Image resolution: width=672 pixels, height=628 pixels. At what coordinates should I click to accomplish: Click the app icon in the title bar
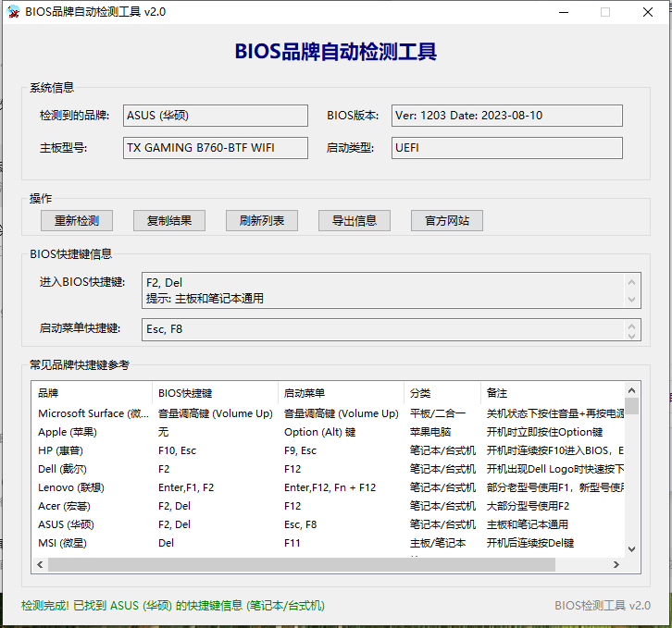(13, 12)
